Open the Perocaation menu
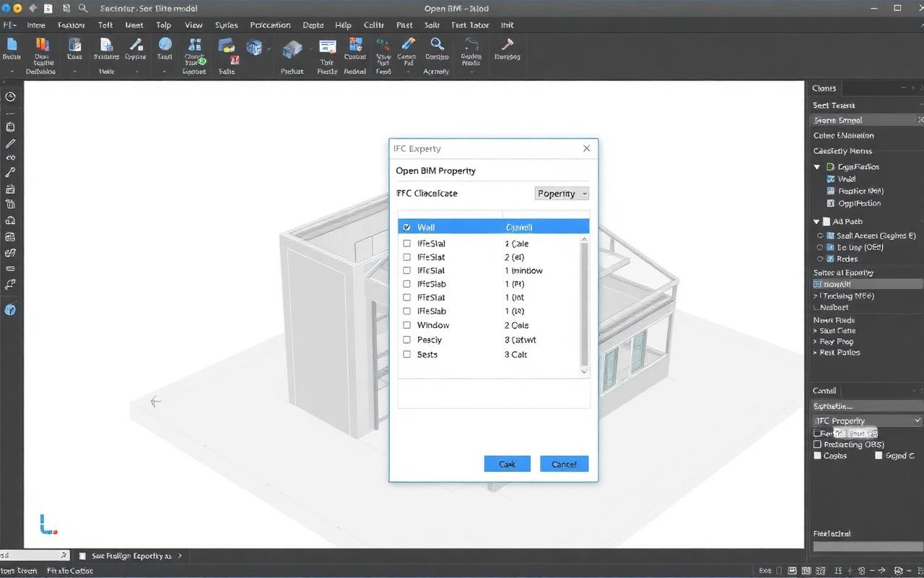This screenshot has height=578, width=924. [270, 25]
